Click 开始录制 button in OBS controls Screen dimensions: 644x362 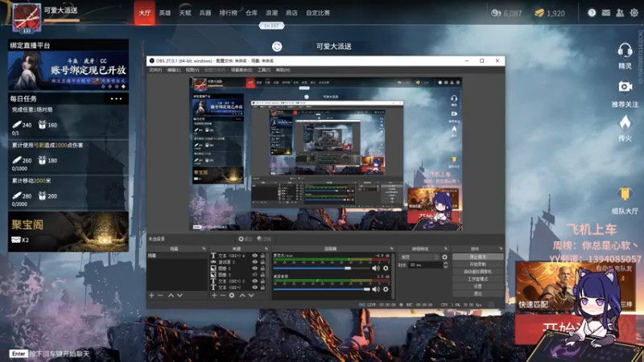477,265
